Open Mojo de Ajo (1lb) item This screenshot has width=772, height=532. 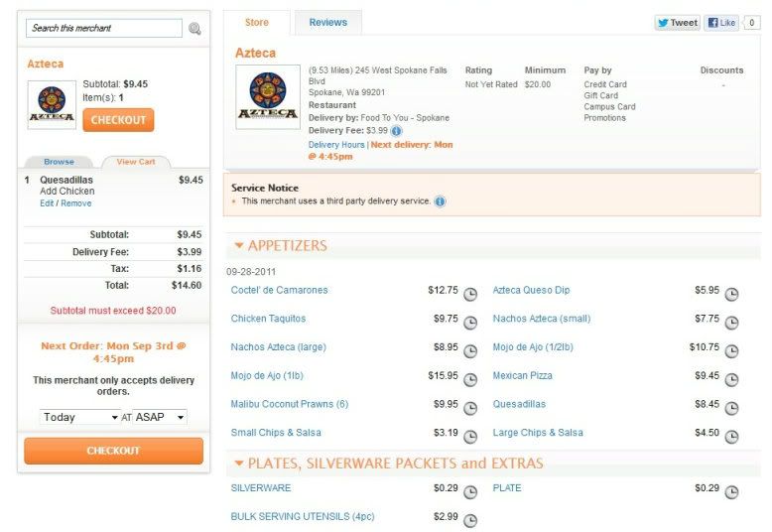pos(267,376)
